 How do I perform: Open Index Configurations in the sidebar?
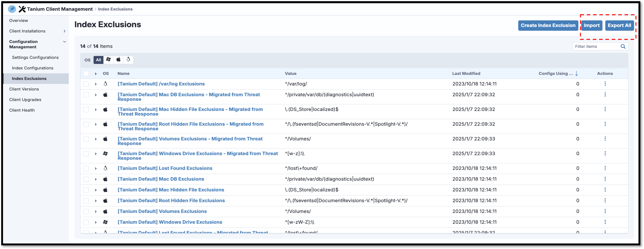[x=32, y=68]
